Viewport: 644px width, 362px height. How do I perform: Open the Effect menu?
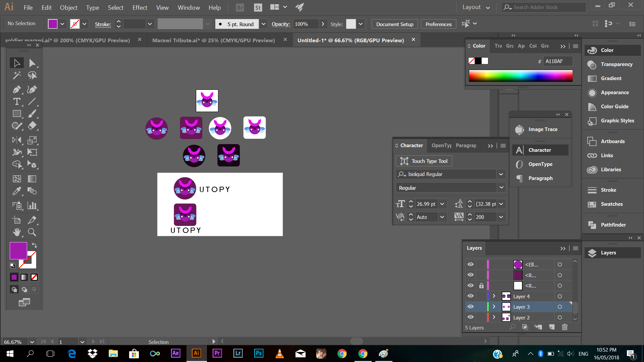pyautogui.click(x=140, y=7)
